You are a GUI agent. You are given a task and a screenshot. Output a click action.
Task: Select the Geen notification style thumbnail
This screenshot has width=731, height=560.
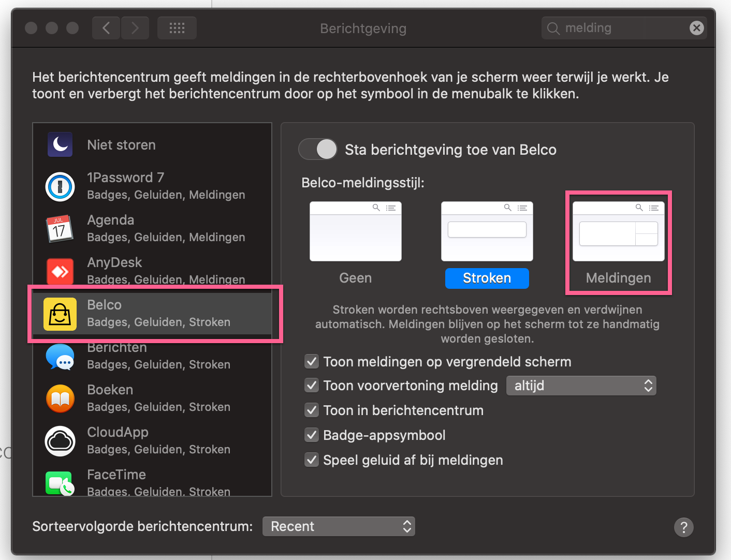pyautogui.click(x=356, y=231)
